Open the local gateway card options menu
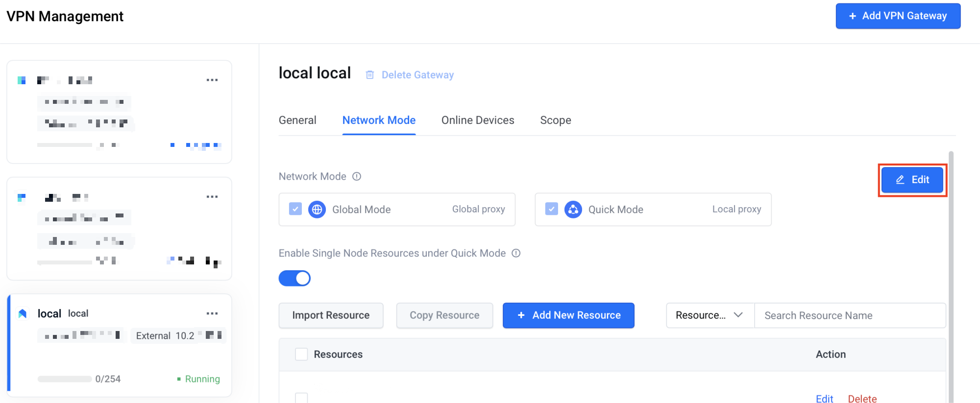 212,313
